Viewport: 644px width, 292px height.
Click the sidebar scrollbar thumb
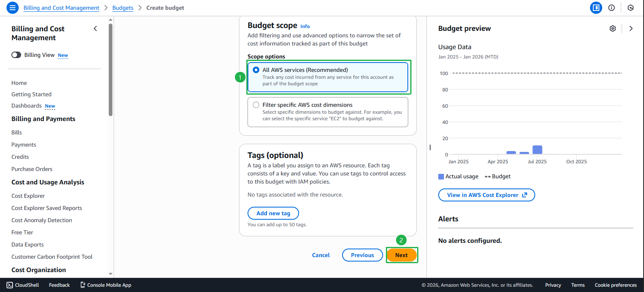(x=110, y=70)
